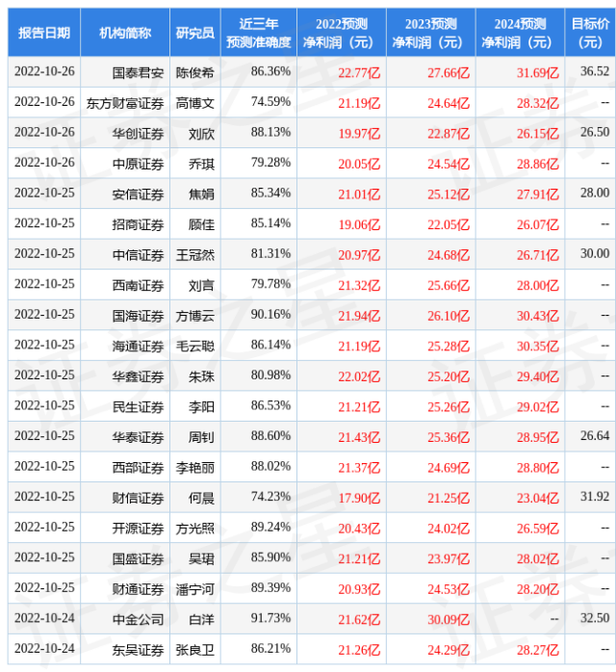Viewport: 616px width, 672px height.
Task: Click target price 26.64
Action: tap(595, 436)
